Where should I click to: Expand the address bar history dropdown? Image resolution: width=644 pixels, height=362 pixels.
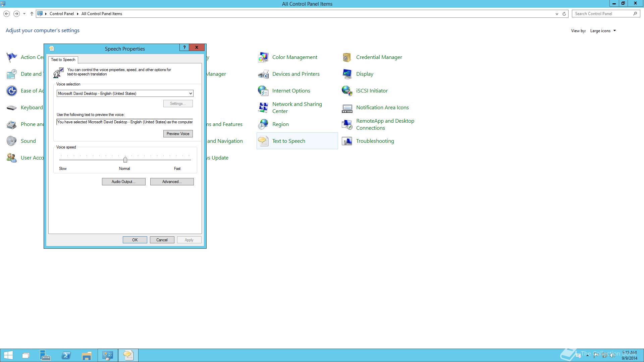click(x=557, y=14)
